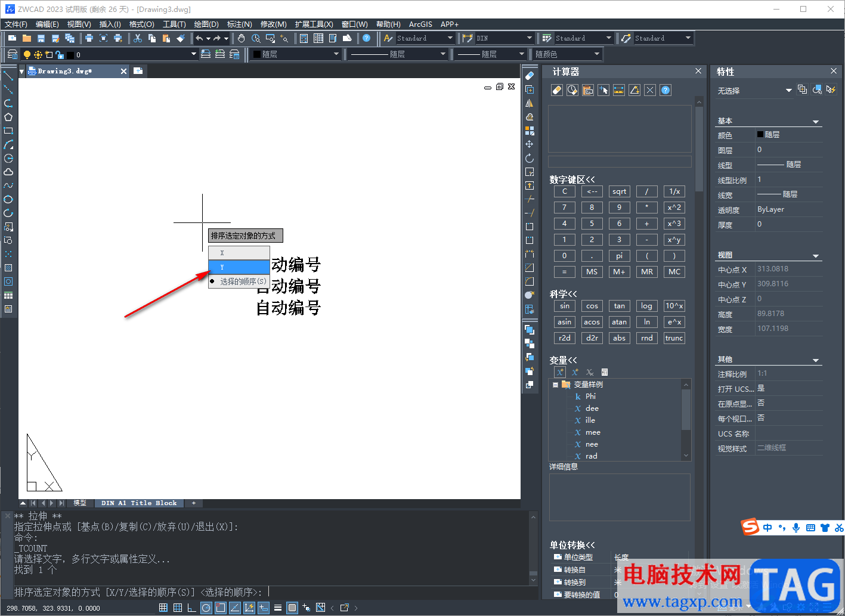Click the sqrt calculator button

[620, 191]
